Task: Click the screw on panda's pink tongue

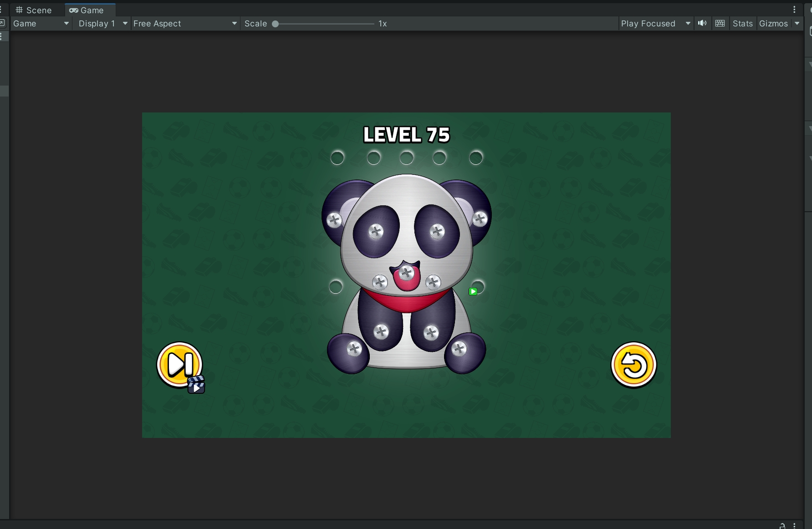Action: pyautogui.click(x=406, y=273)
